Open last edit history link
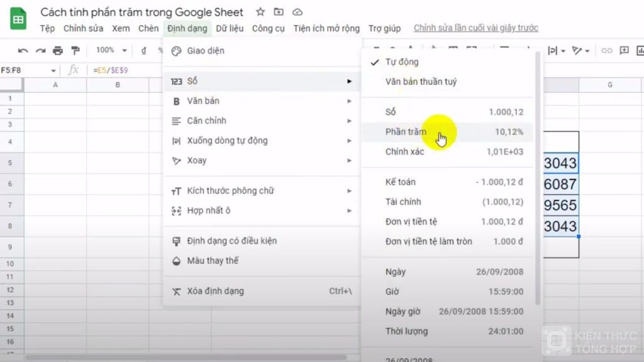 pyautogui.click(x=475, y=28)
